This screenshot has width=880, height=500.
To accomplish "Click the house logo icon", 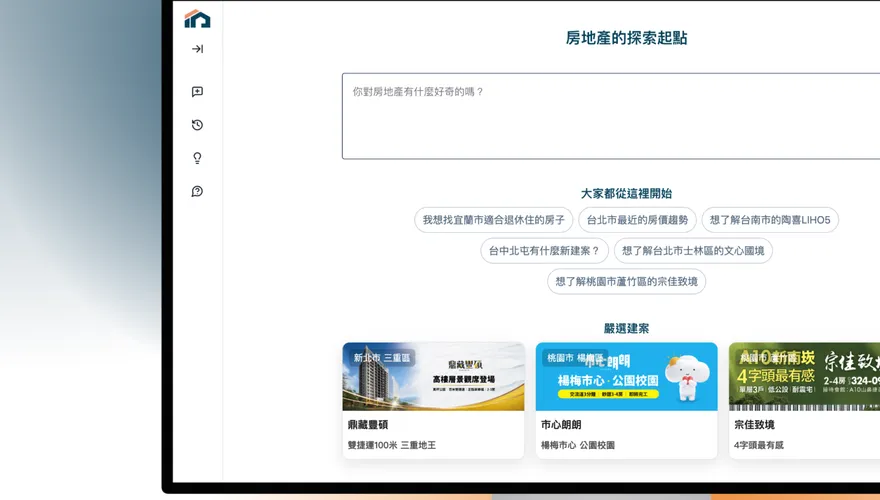I will point(197,19).
